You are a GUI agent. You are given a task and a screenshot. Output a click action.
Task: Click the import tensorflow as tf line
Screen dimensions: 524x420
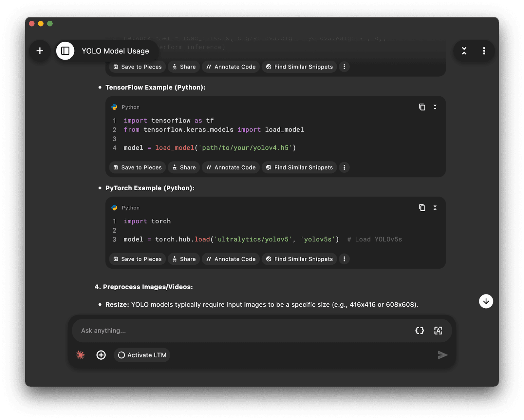tap(169, 121)
